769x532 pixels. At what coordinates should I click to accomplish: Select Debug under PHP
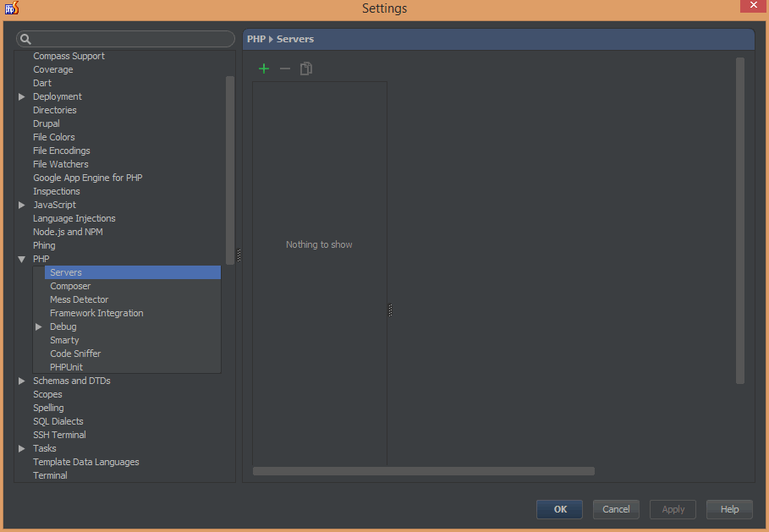click(x=63, y=326)
